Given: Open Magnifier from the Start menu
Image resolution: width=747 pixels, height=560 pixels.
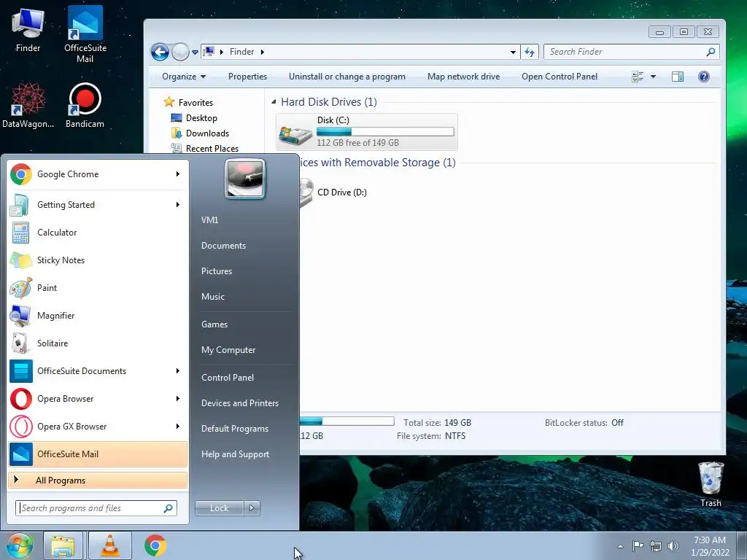Looking at the screenshot, I should 98,315.
